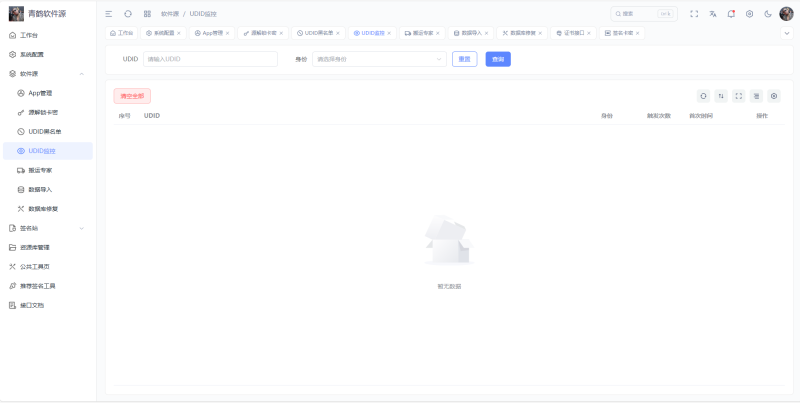Close the 证书接口 tab
This screenshot has width=800, height=403.
(x=589, y=33)
